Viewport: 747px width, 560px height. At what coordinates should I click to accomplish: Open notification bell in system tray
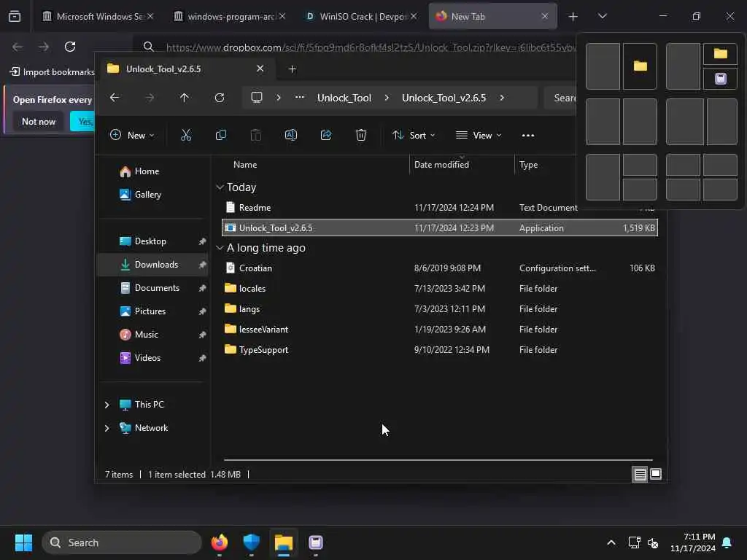(x=727, y=542)
